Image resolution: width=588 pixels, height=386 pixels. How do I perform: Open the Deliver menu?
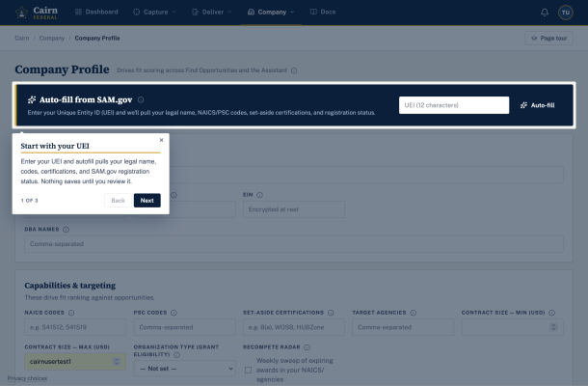point(212,12)
